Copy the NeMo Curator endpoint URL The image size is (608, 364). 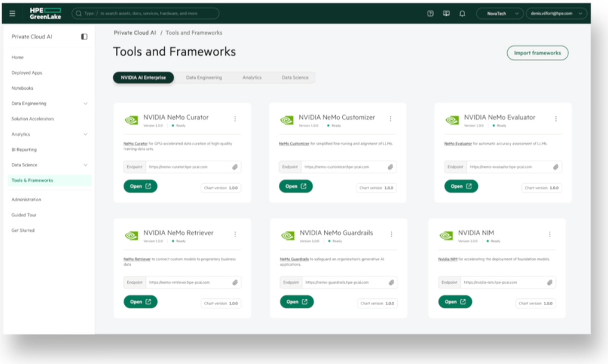pos(235,167)
